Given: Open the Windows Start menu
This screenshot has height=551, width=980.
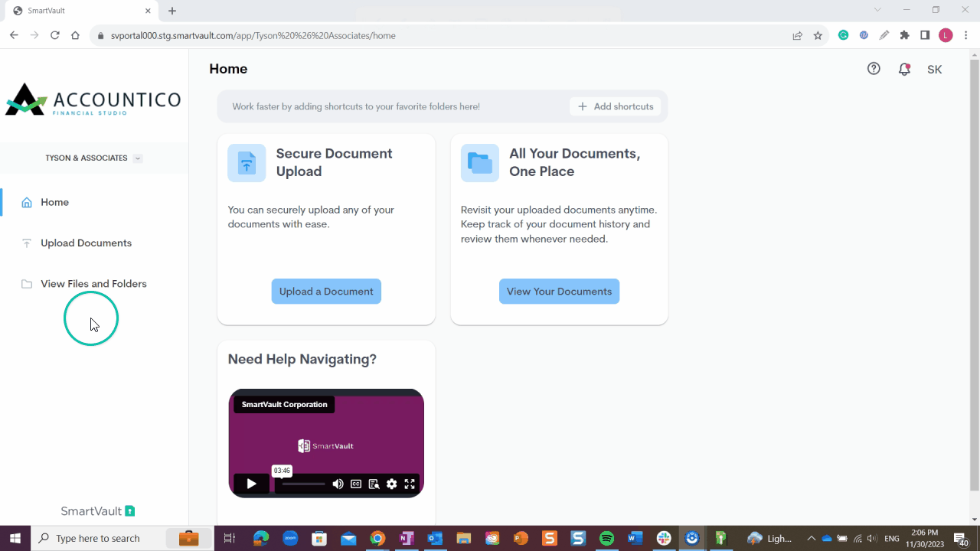Looking at the screenshot, I should pyautogui.click(x=15, y=539).
